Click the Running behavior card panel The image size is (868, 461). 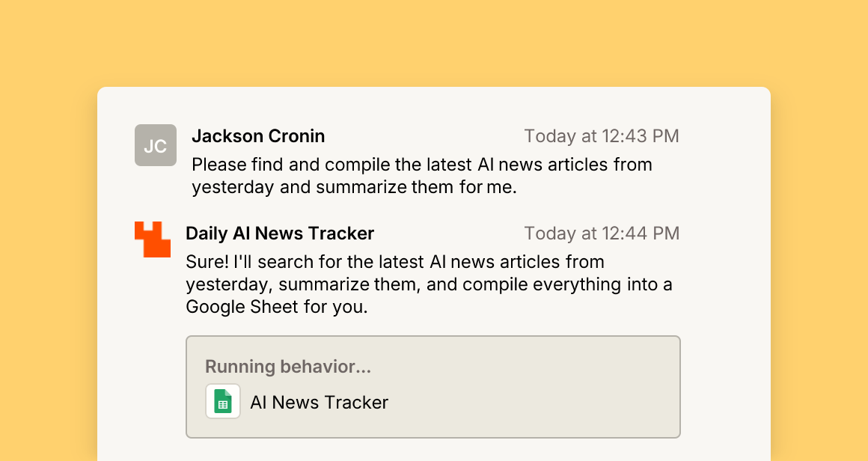(x=433, y=387)
